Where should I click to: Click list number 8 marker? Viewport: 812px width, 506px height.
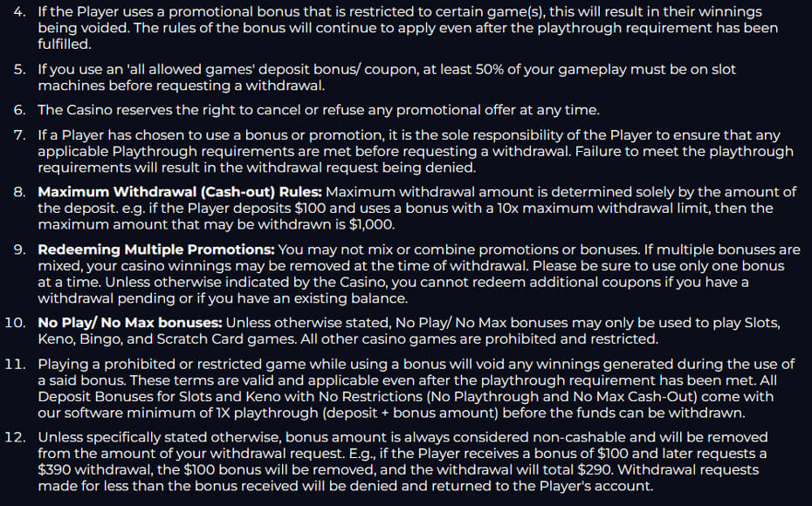pos(21,192)
